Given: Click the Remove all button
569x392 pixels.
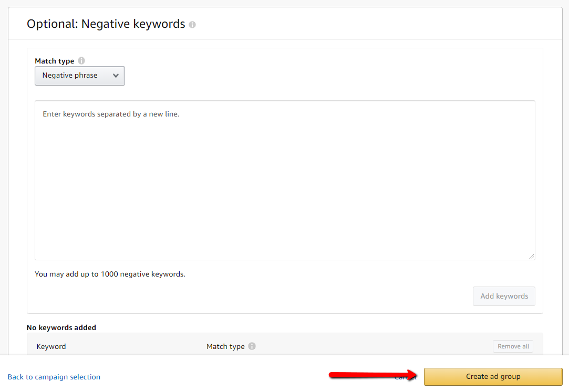Looking at the screenshot, I should tap(513, 346).
